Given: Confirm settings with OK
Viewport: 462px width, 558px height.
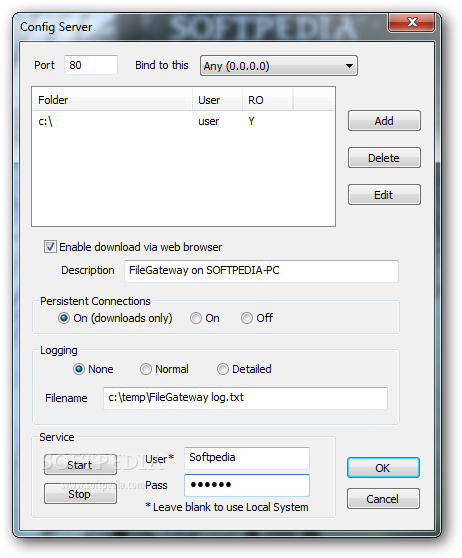Looking at the screenshot, I should coord(383,468).
